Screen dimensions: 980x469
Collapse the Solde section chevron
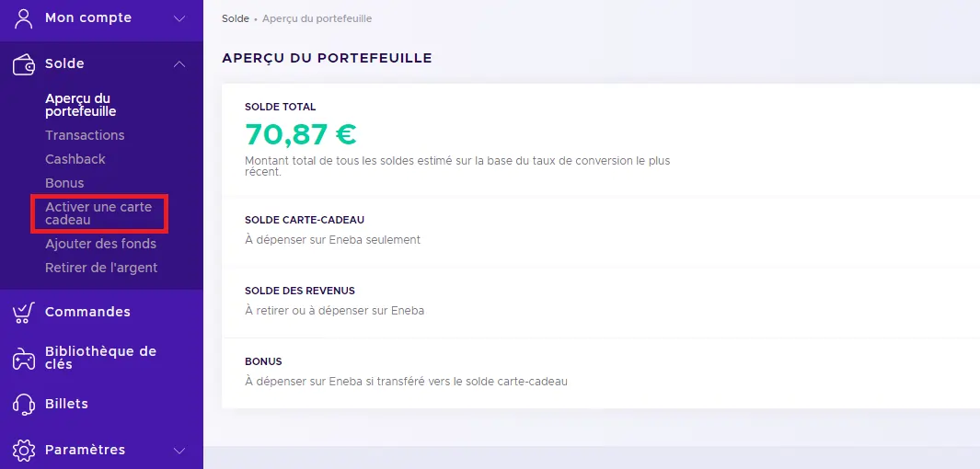[179, 64]
